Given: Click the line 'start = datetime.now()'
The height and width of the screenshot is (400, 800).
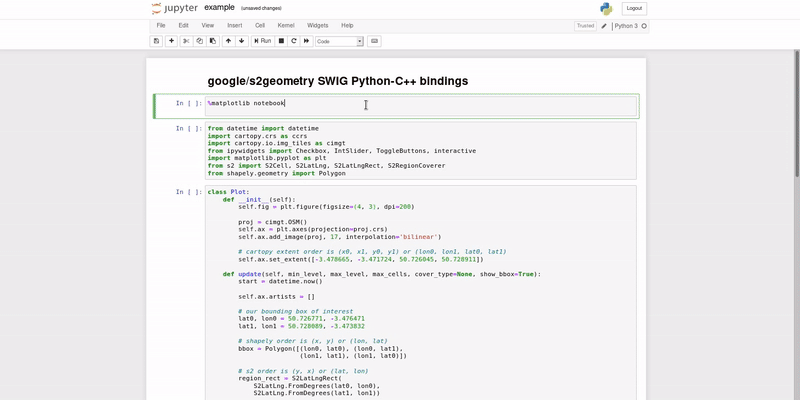Looking at the screenshot, I should pyautogui.click(x=281, y=281).
